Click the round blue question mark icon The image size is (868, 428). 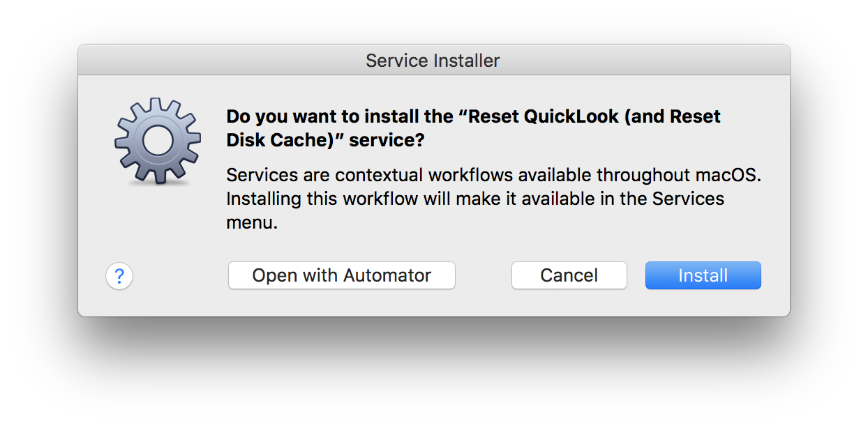(x=119, y=276)
